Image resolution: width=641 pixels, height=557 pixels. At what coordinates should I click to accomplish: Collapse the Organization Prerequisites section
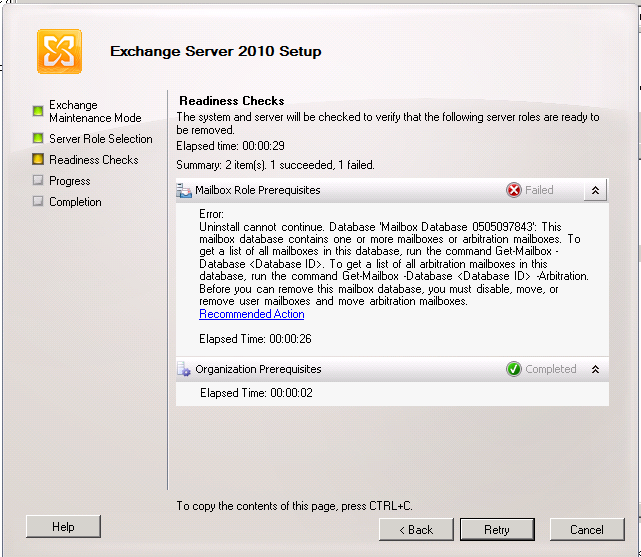595,369
